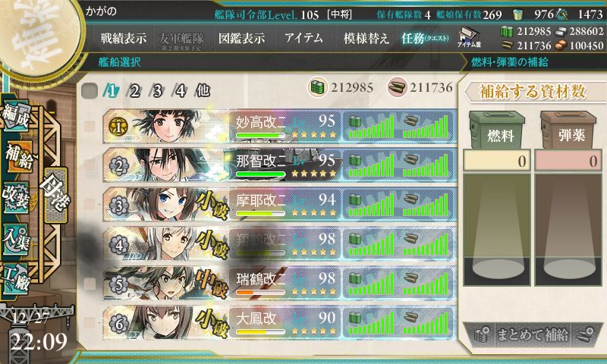Check the box beside 瑞鶴改二

coord(90,283)
